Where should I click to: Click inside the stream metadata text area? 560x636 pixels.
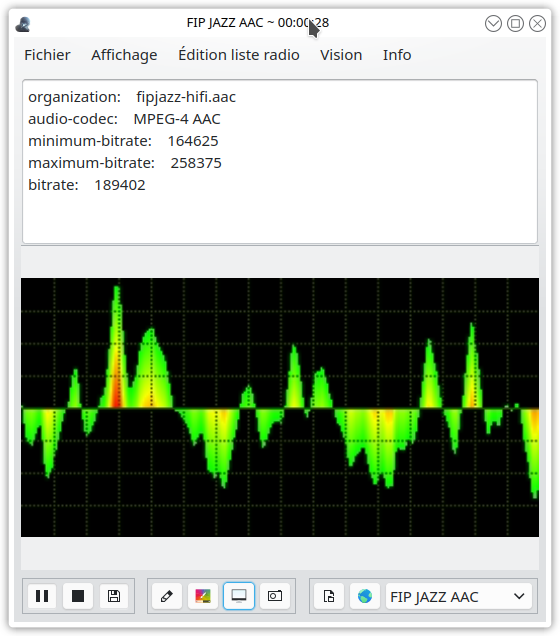tap(280, 161)
